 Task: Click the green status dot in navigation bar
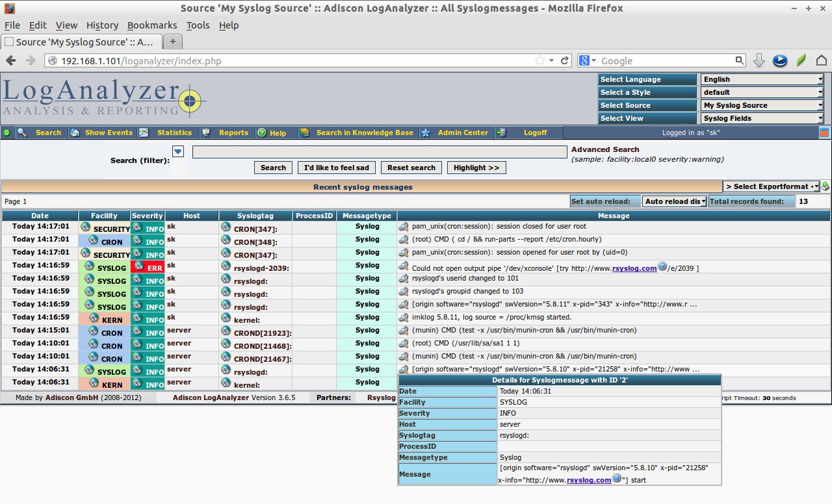(7, 132)
